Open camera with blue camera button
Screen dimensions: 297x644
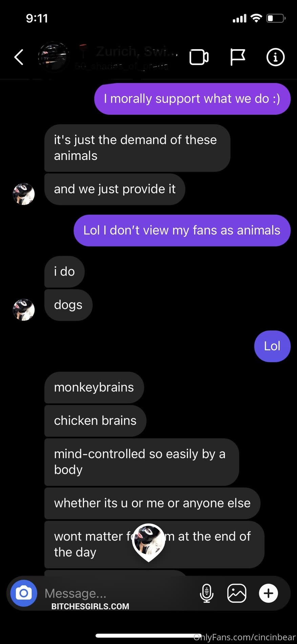pyautogui.click(x=24, y=593)
